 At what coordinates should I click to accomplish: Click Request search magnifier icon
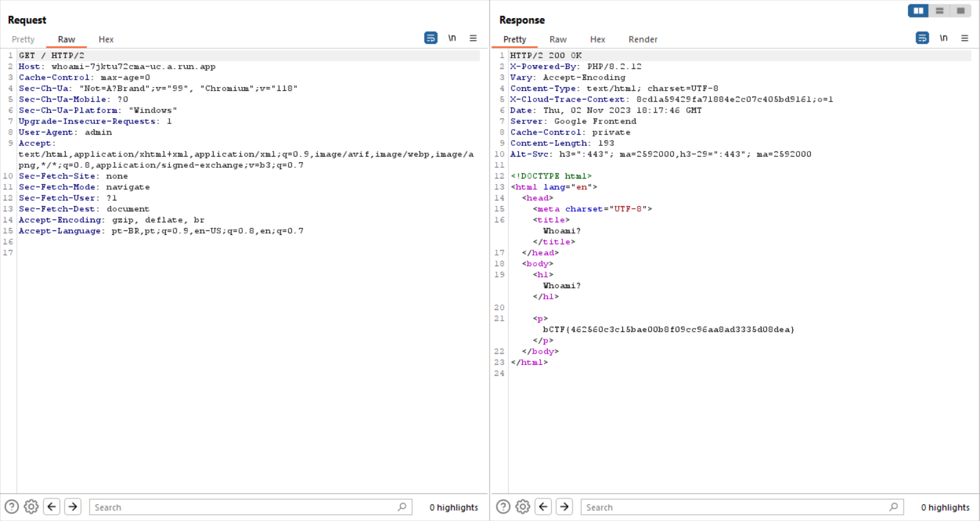[x=402, y=507]
